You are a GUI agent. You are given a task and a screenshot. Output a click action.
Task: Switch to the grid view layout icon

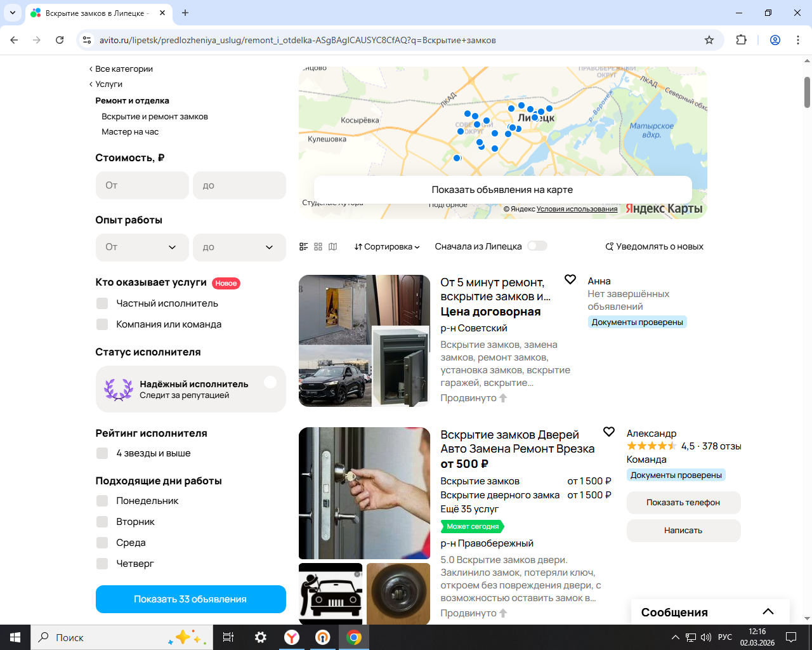[x=318, y=246]
